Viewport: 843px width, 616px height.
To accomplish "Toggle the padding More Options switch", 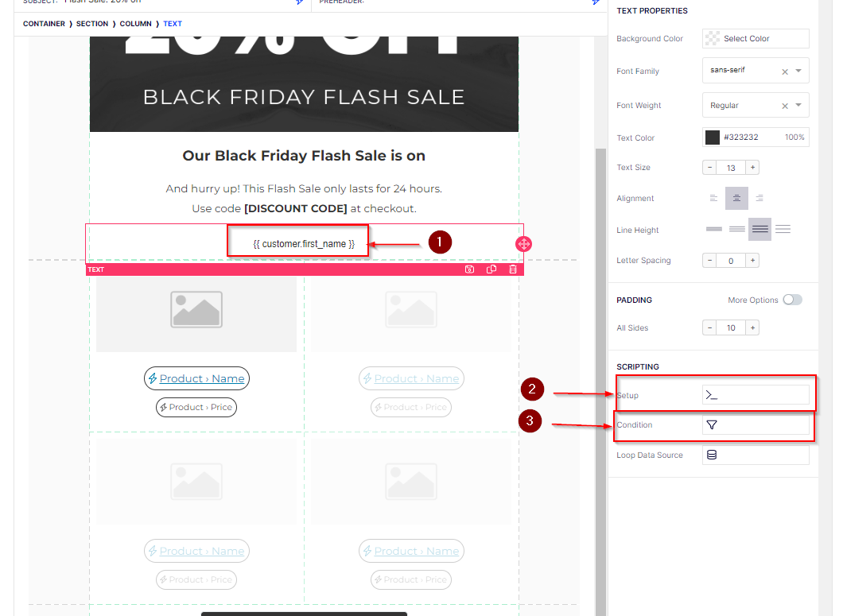I will click(792, 300).
